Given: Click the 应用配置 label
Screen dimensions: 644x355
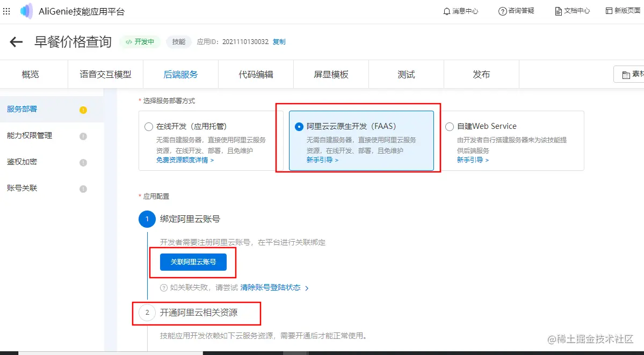Looking at the screenshot, I should 156,197.
